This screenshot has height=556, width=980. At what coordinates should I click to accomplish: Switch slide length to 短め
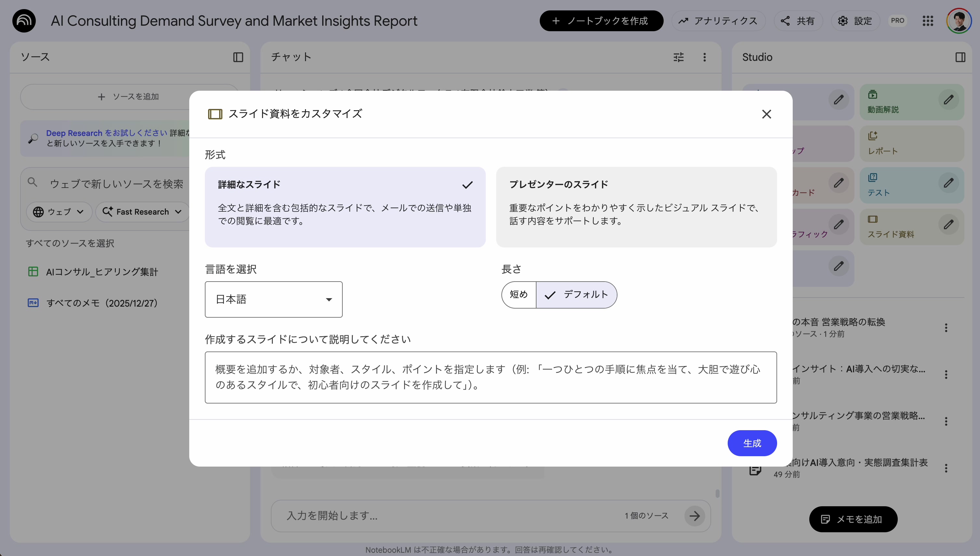coord(518,295)
